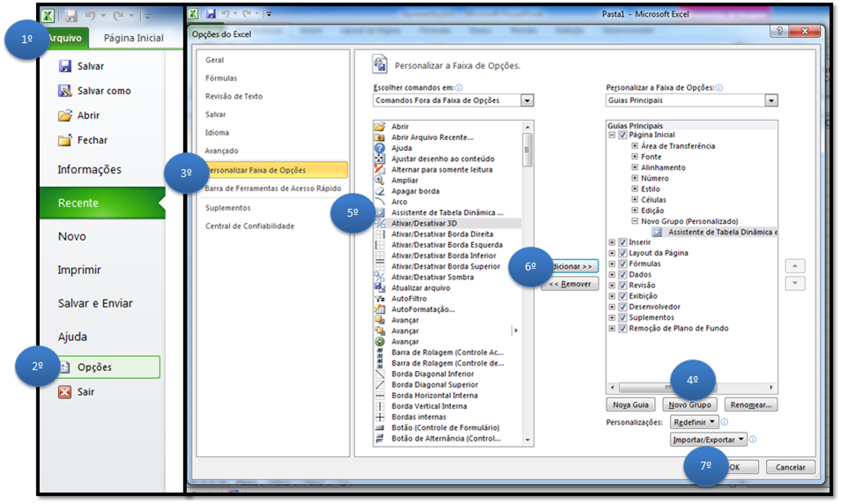Expand the Fonte group node
The width and height of the screenshot is (841, 504).
(635, 157)
